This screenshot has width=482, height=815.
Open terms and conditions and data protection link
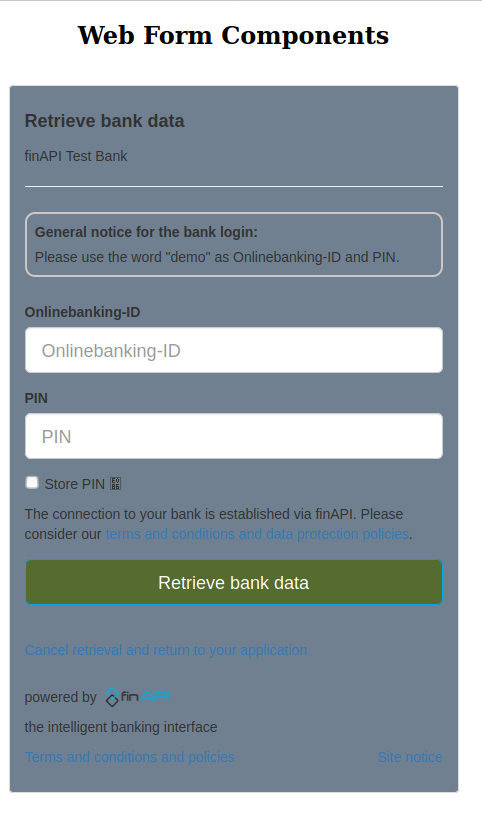257,534
